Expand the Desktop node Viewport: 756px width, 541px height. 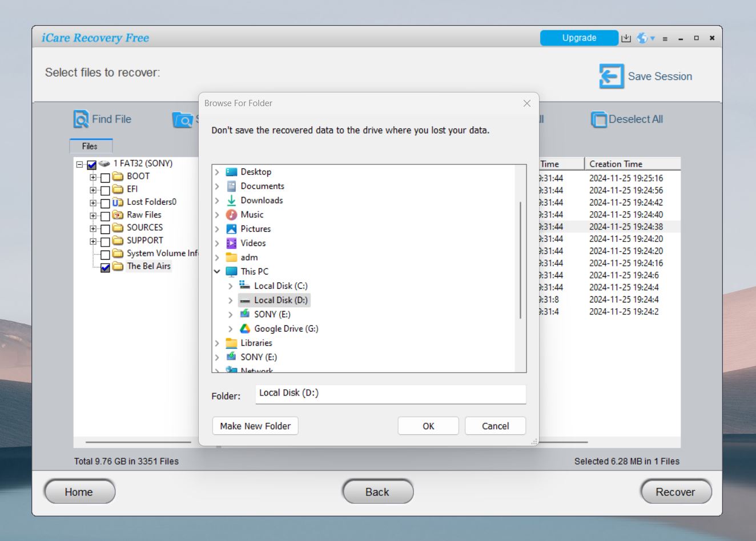217,172
